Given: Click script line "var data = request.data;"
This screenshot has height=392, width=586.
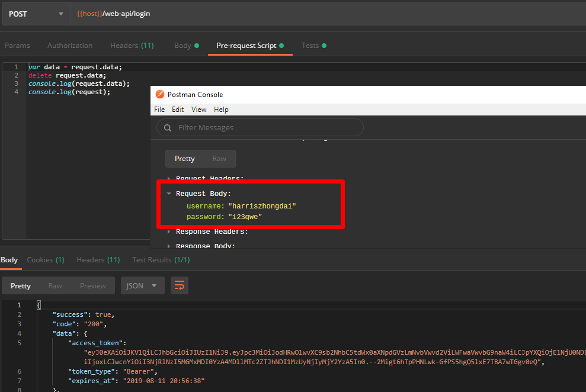Looking at the screenshot, I should click(75, 67).
